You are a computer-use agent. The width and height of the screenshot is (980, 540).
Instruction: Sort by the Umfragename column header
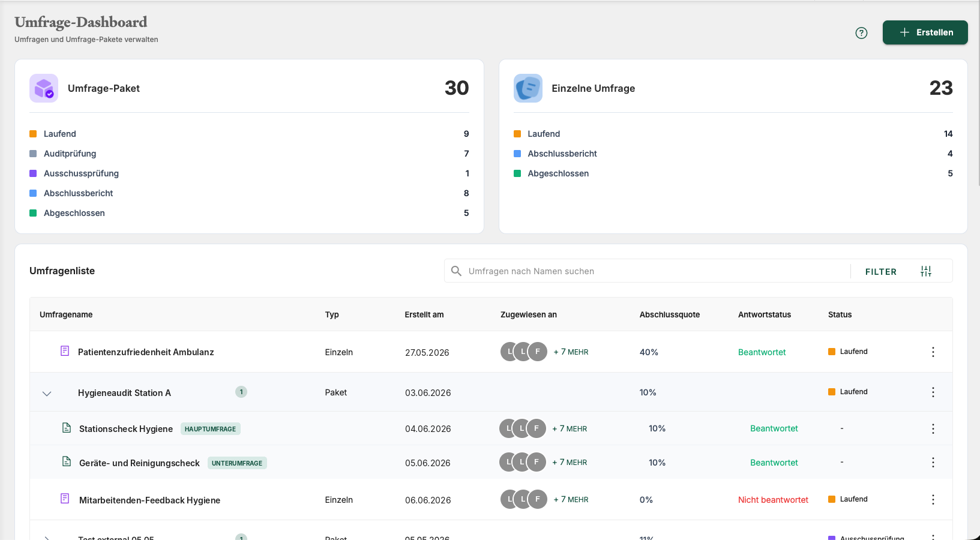(66, 314)
